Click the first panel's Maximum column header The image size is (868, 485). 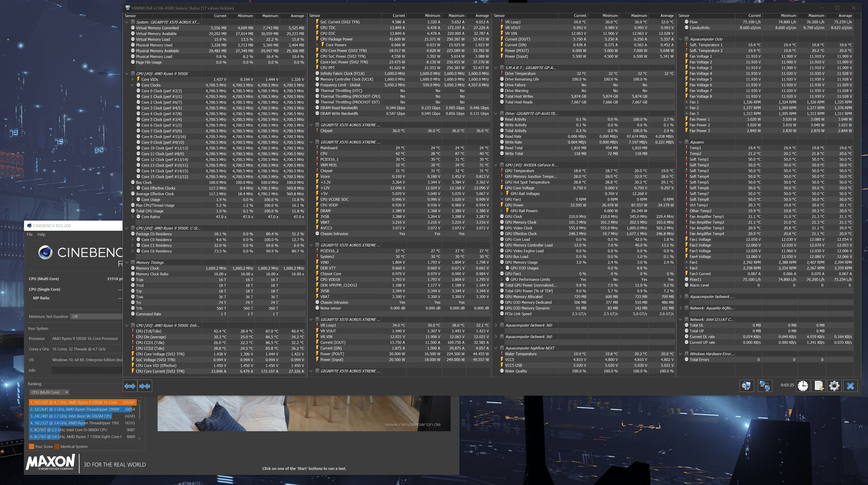267,16
